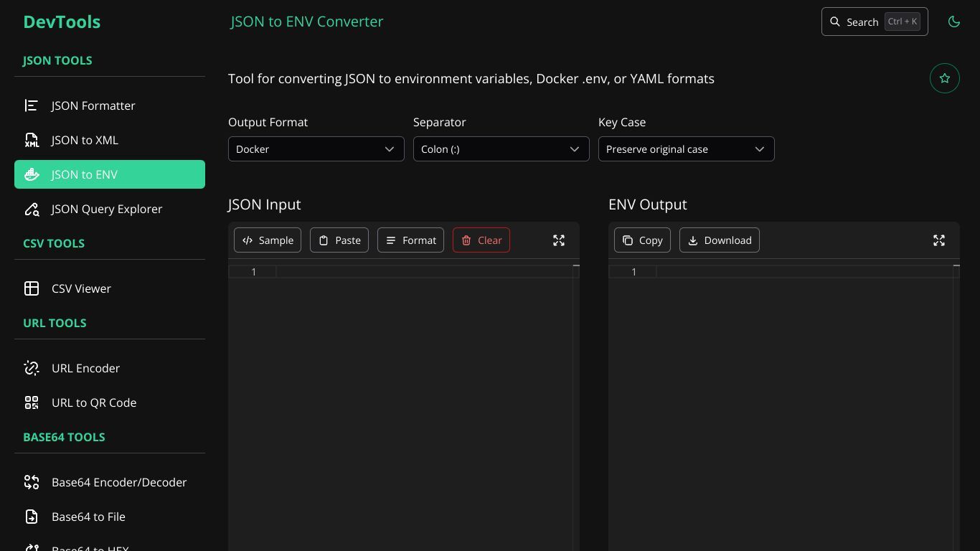Clear the JSON input
The image size is (980, 551).
click(481, 240)
